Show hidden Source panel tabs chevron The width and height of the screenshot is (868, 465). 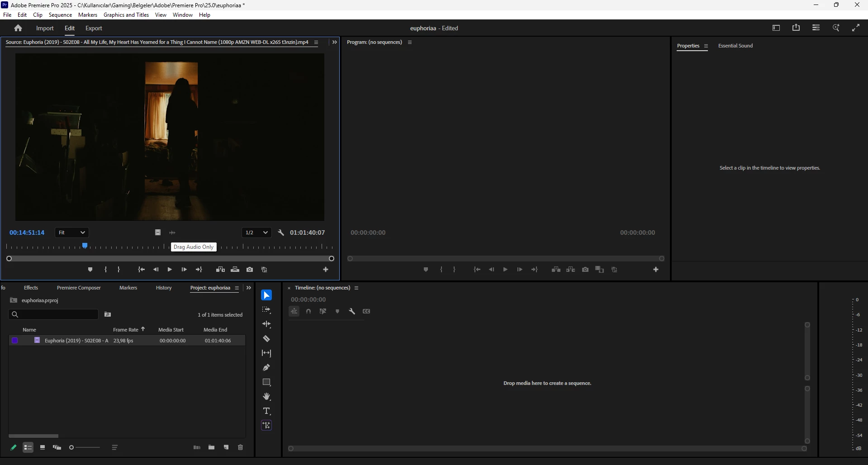click(x=334, y=42)
